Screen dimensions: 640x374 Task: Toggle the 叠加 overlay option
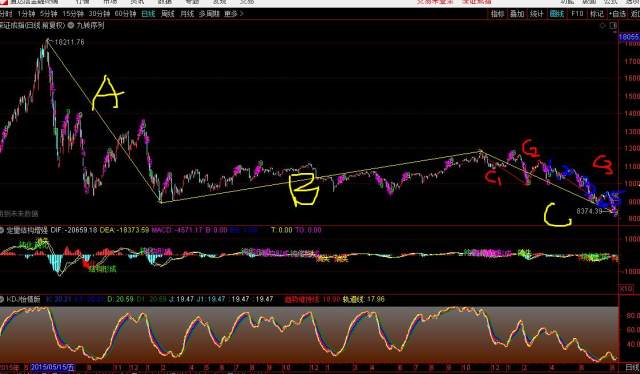517,14
